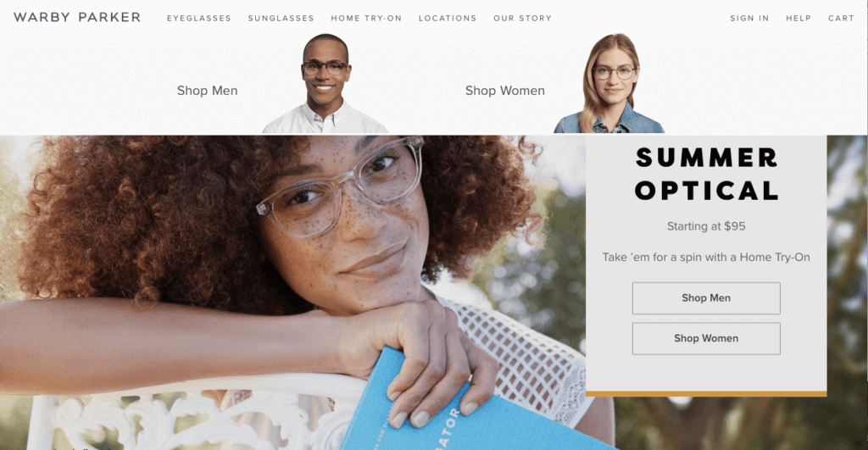View the Cart
The image size is (868, 450).
point(841,19)
